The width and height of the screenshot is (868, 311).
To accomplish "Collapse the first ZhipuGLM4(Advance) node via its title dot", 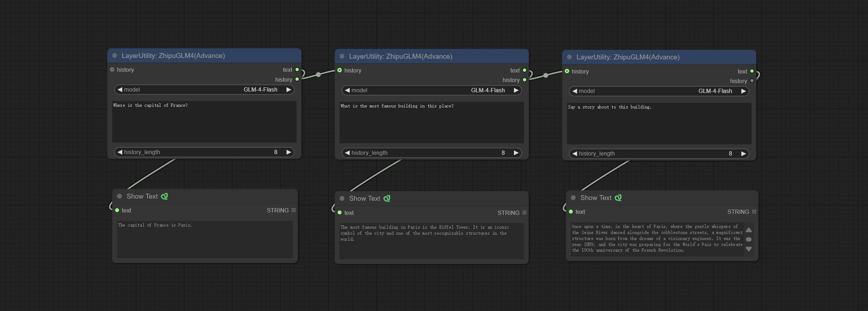I will 115,56.
